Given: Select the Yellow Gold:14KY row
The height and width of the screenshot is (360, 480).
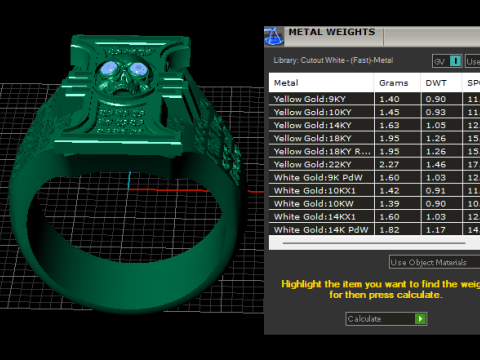Looking at the screenshot, I should [x=374, y=125].
